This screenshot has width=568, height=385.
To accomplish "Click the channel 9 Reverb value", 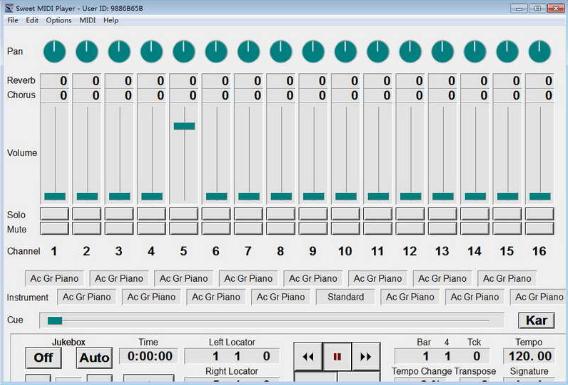I will 313,81.
